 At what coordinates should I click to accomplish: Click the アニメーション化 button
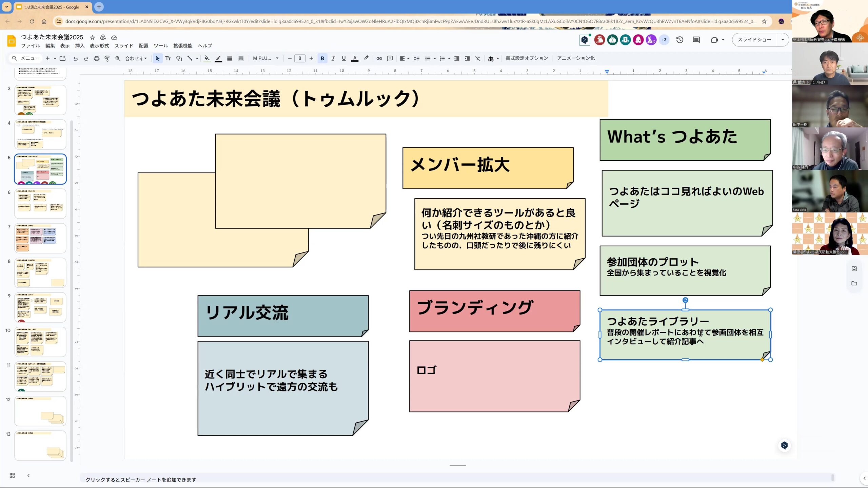pyautogui.click(x=576, y=58)
